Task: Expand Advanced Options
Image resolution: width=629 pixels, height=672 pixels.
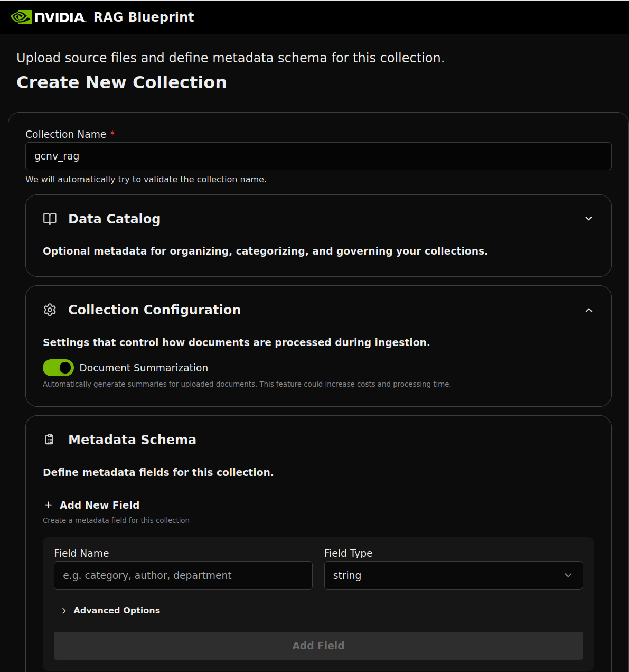Action: (x=111, y=610)
